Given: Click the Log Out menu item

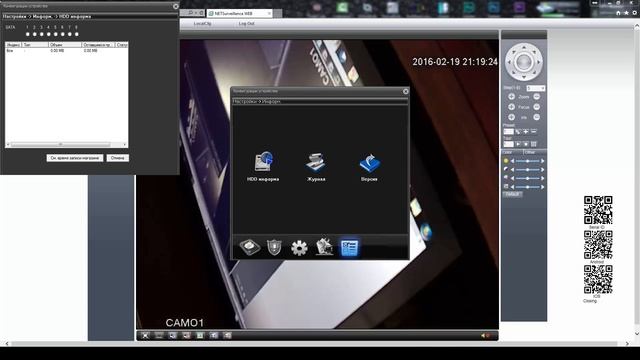Looking at the screenshot, I should (x=246, y=24).
